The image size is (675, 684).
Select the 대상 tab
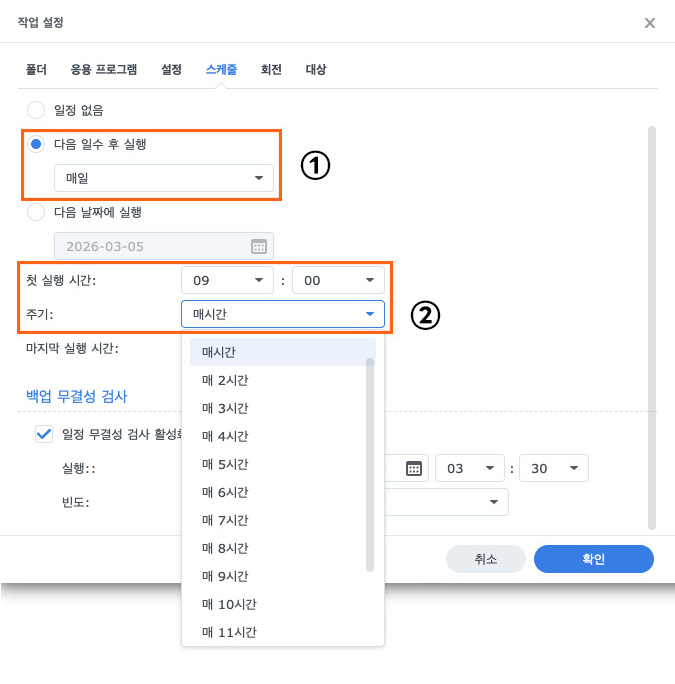316,70
